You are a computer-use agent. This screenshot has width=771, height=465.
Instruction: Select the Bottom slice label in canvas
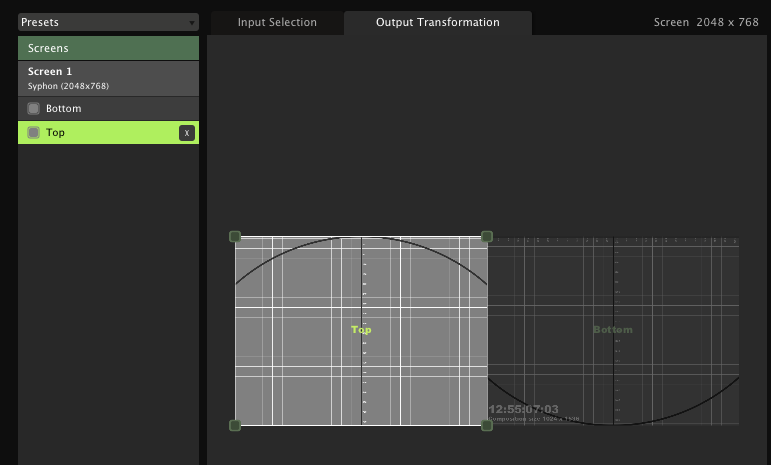pyautogui.click(x=612, y=330)
